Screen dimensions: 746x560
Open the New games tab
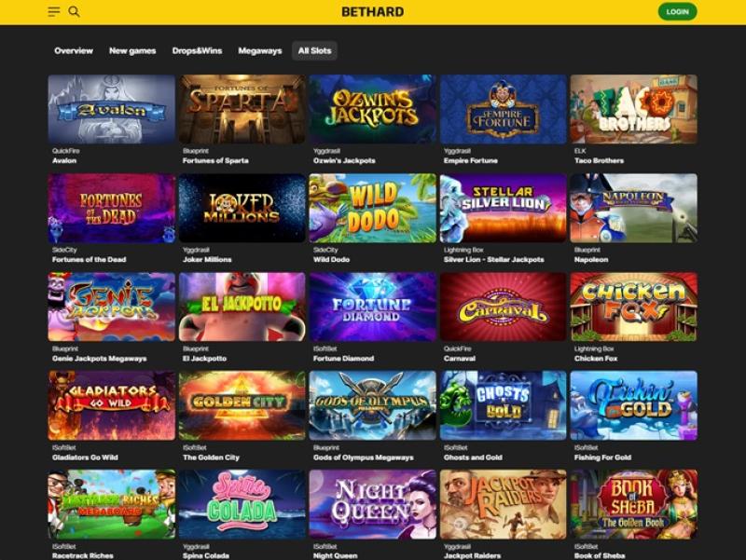tap(132, 51)
